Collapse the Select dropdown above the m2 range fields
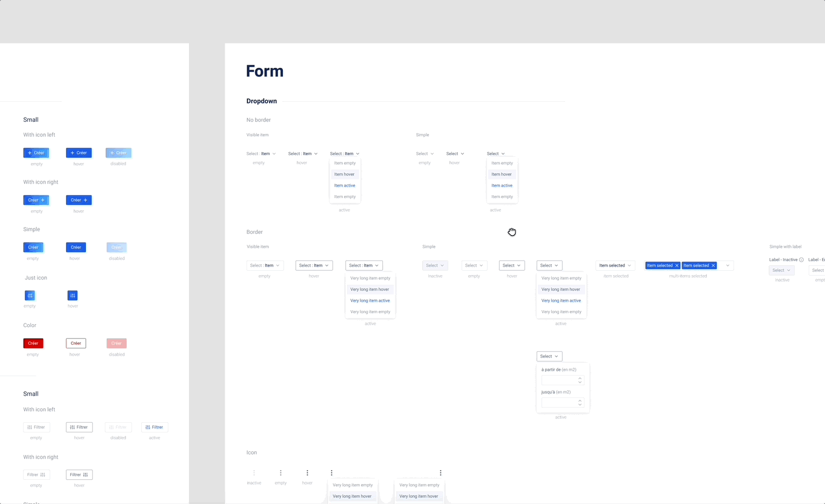 [x=549, y=356]
